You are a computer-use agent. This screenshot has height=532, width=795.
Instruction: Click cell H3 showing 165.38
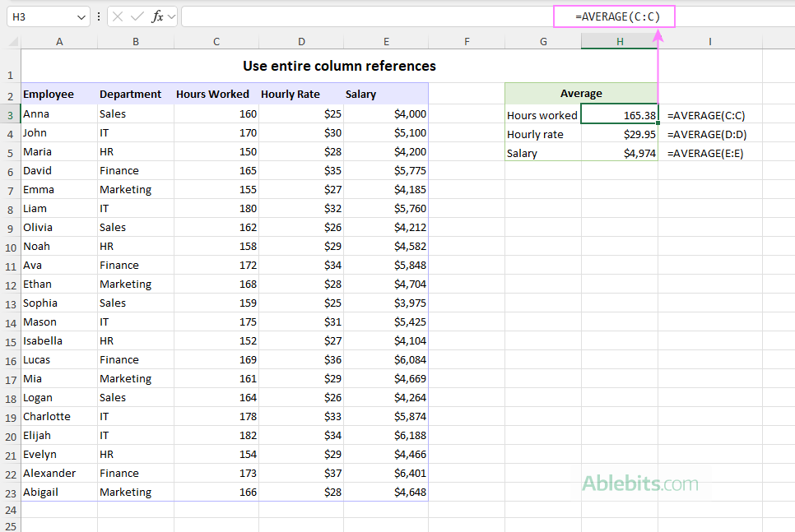[x=619, y=114]
